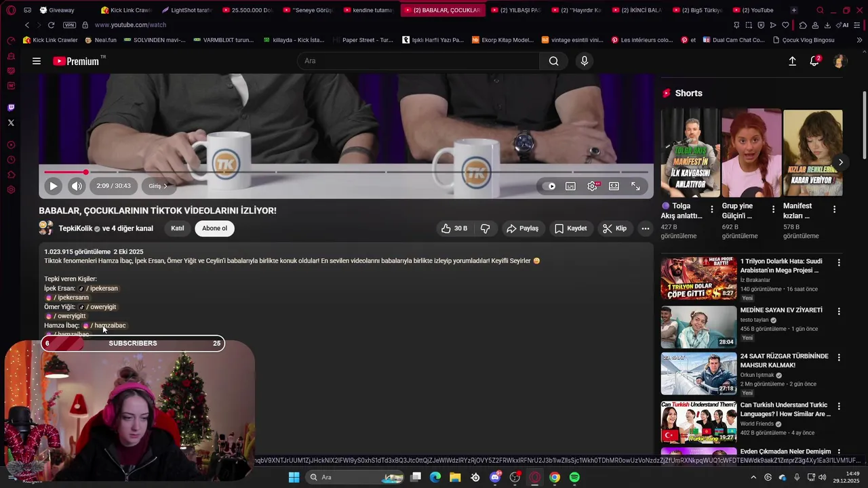Open Twitch in Opera sidebar
Viewport: 868px width, 488px height.
tap(11, 108)
